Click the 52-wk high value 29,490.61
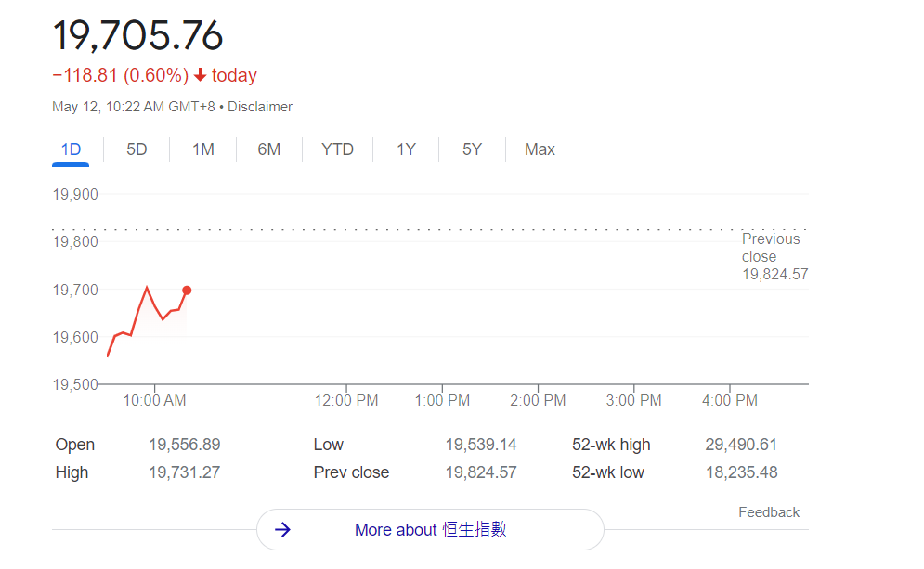 click(x=741, y=445)
